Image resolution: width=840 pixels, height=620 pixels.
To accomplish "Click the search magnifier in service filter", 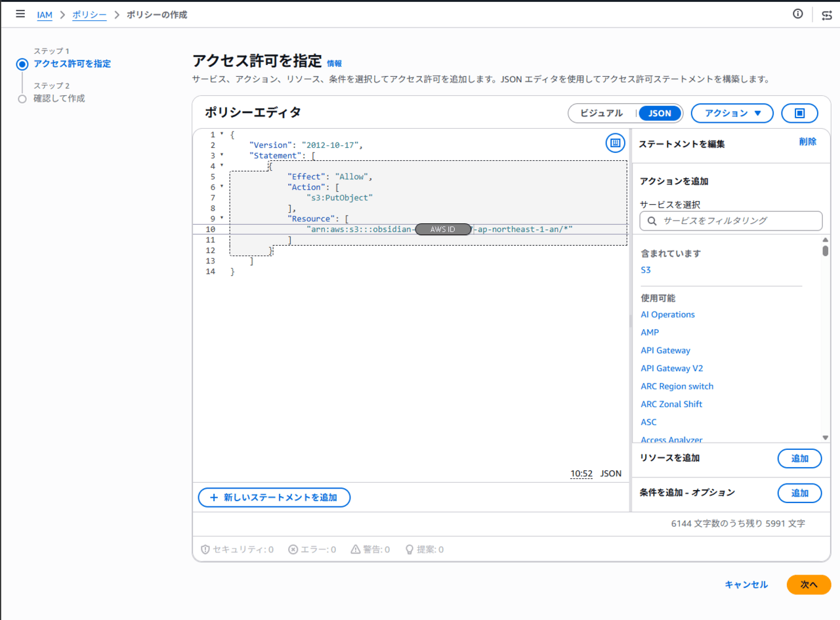I will 652,221.
